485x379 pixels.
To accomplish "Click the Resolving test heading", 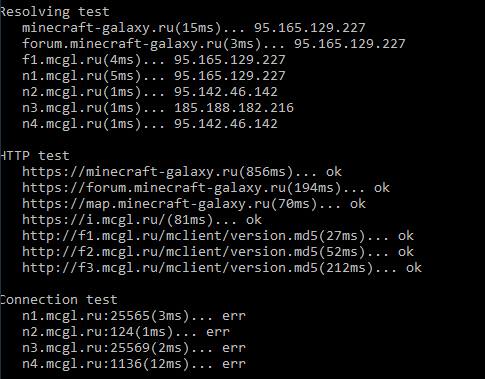I will coord(55,12).
